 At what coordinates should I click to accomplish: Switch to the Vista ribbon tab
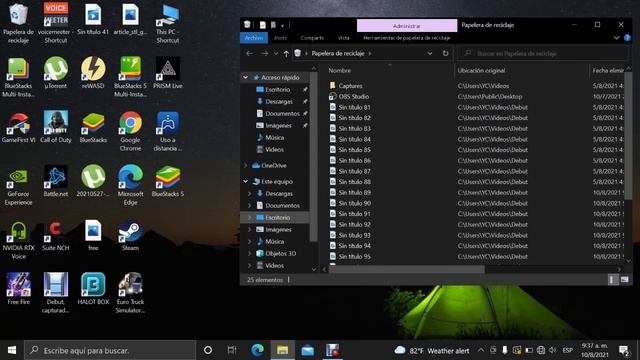click(x=343, y=38)
